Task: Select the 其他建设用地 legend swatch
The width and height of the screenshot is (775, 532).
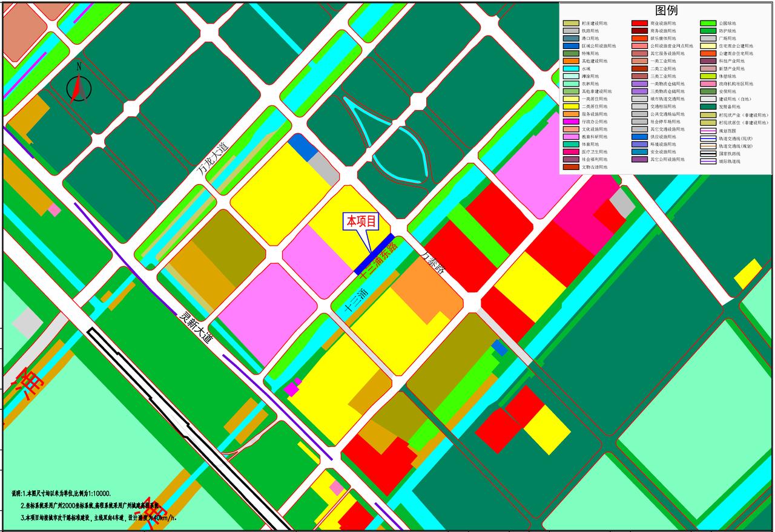Action: point(571,61)
